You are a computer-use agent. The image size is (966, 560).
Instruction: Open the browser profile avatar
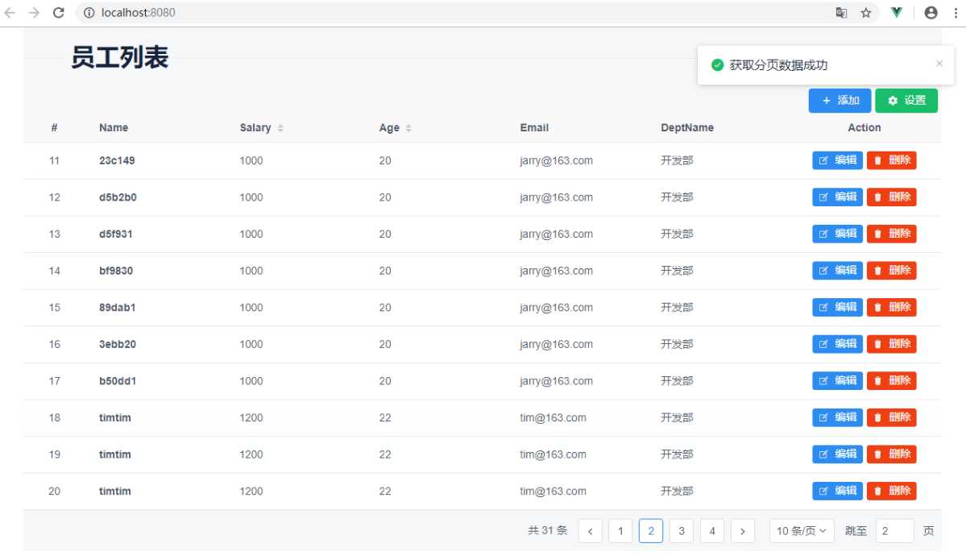931,12
